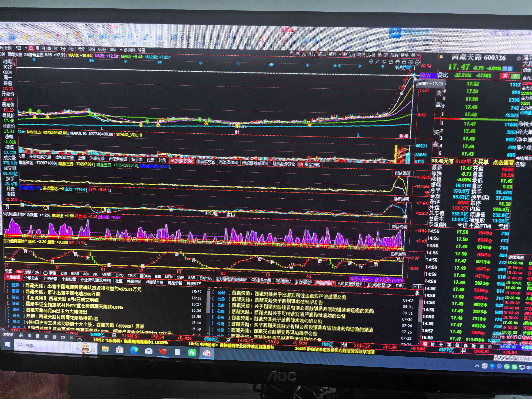This screenshot has height=399, width=532.
Task: Open Mail app on taskbar
Action: [149, 351]
